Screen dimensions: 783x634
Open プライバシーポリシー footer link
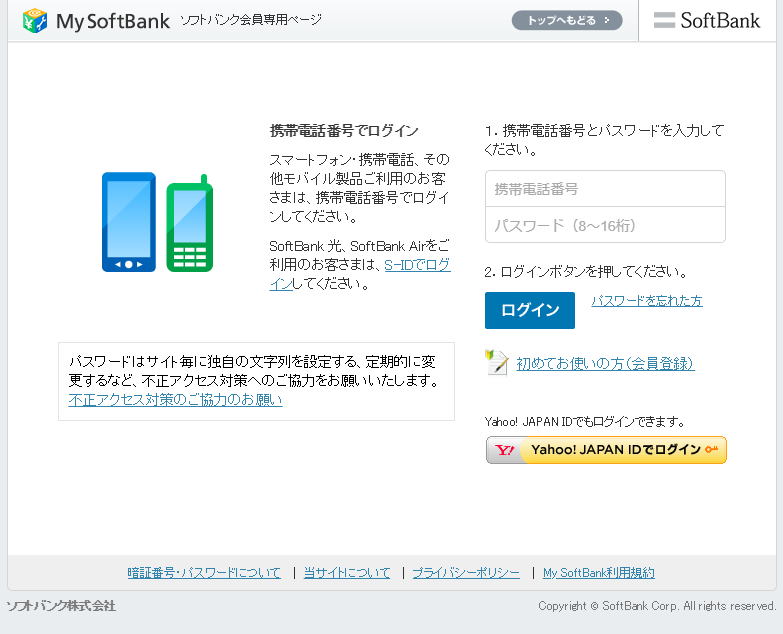pyautogui.click(x=466, y=573)
